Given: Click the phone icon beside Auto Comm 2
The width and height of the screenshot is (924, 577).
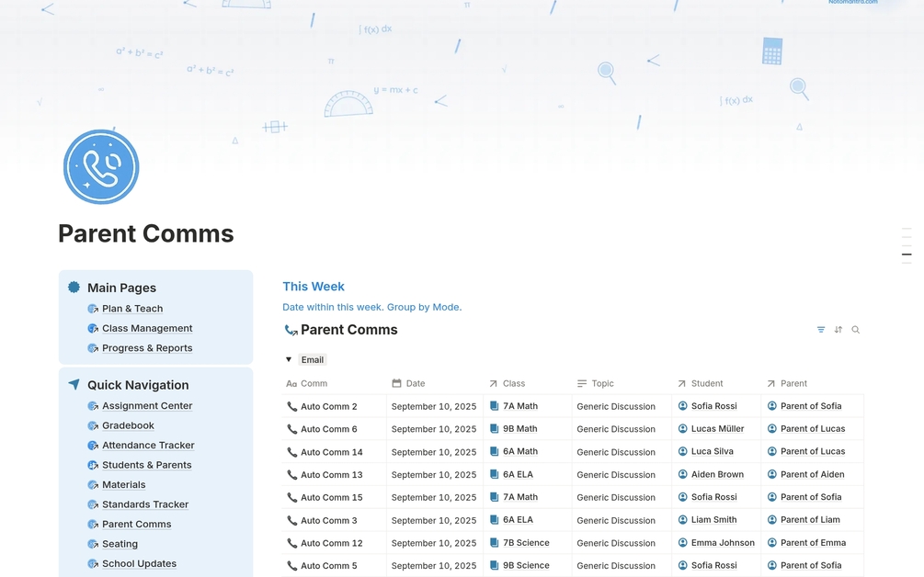Looking at the screenshot, I should (x=291, y=406).
